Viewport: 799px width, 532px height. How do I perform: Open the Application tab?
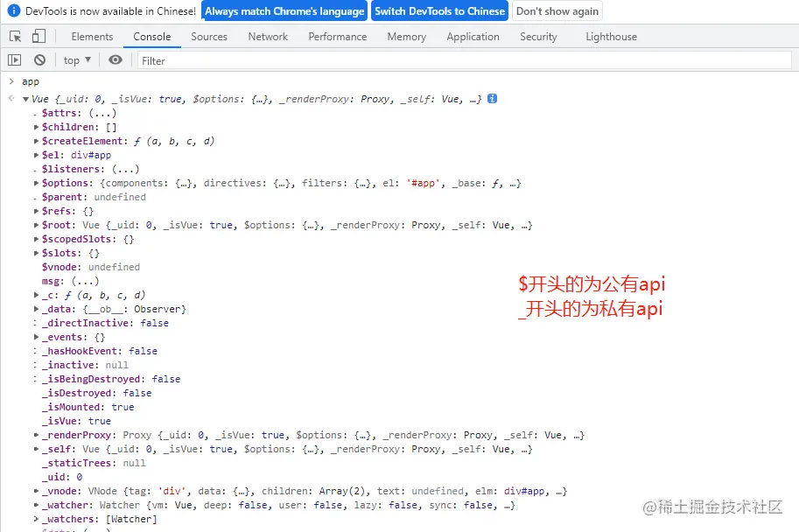point(473,37)
